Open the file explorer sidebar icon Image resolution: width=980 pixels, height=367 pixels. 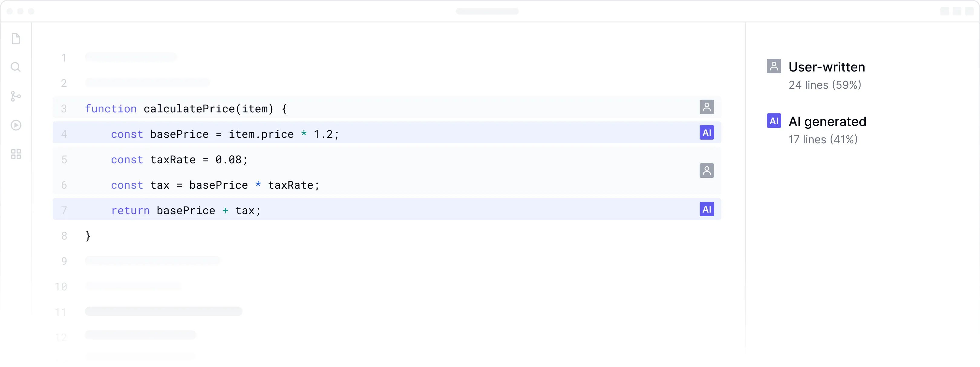coord(16,38)
